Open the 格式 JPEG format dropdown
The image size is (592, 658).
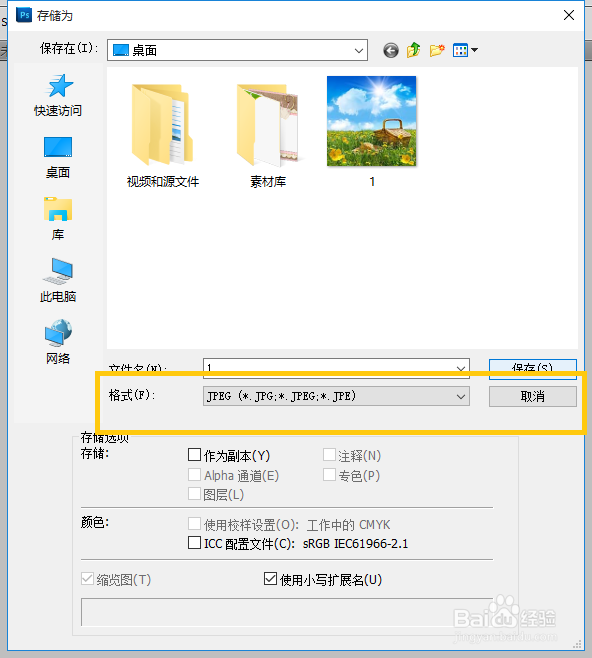(336, 396)
